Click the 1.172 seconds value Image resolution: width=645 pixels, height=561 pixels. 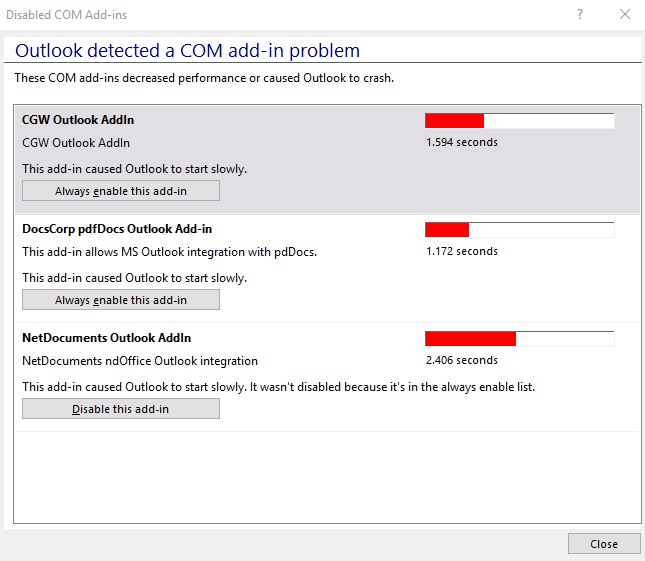[462, 251]
